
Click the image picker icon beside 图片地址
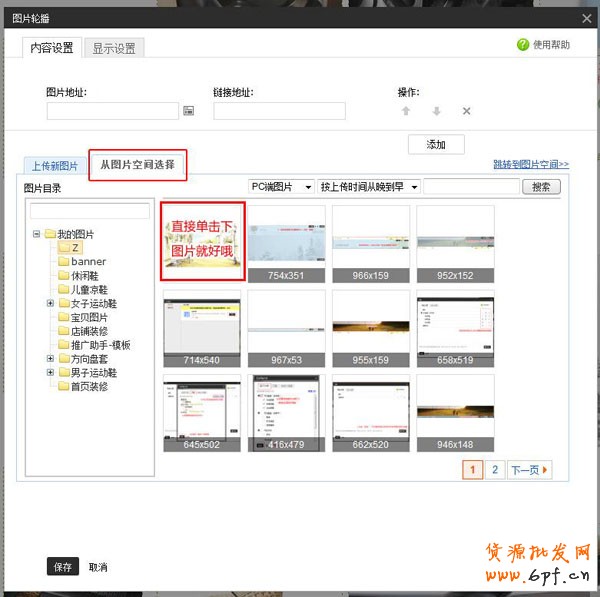(x=188, y=111)
